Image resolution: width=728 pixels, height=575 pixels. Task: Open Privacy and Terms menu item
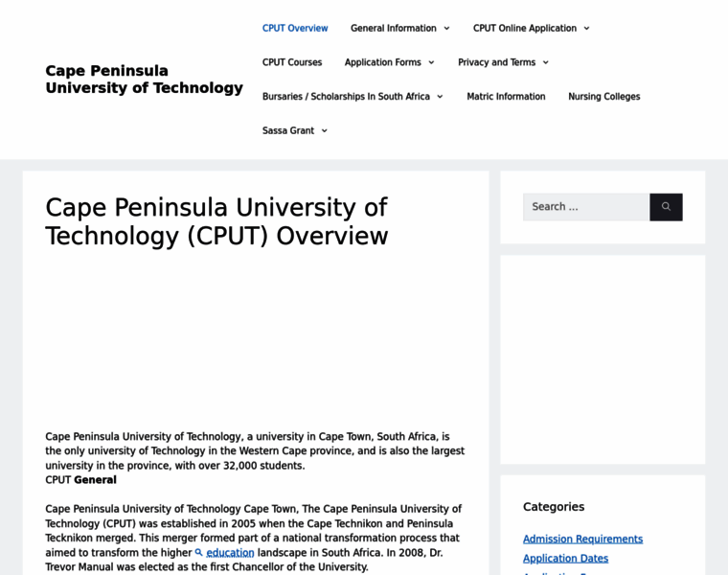(497, 62)
